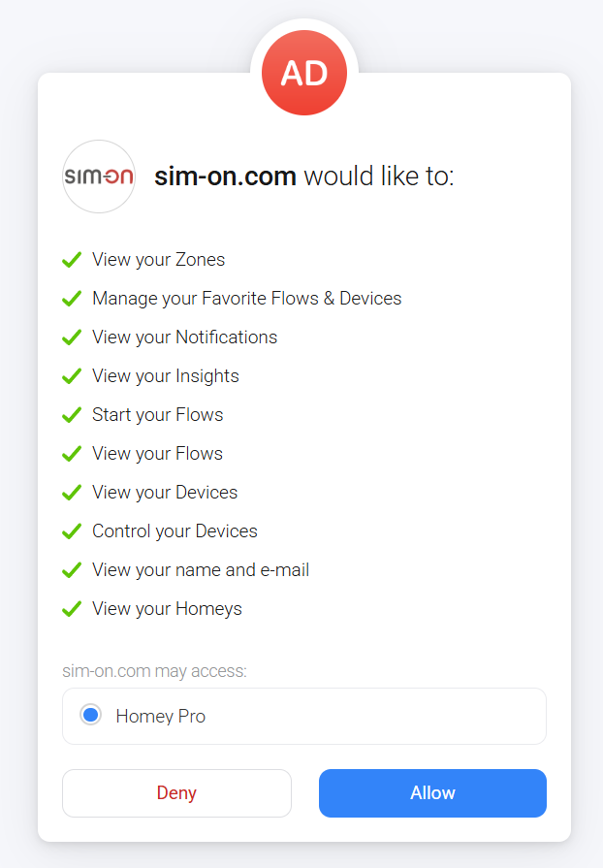Click the Homey Pro option row
The width and height of the screenshot is (603, 868).
[x=304, y=716]
